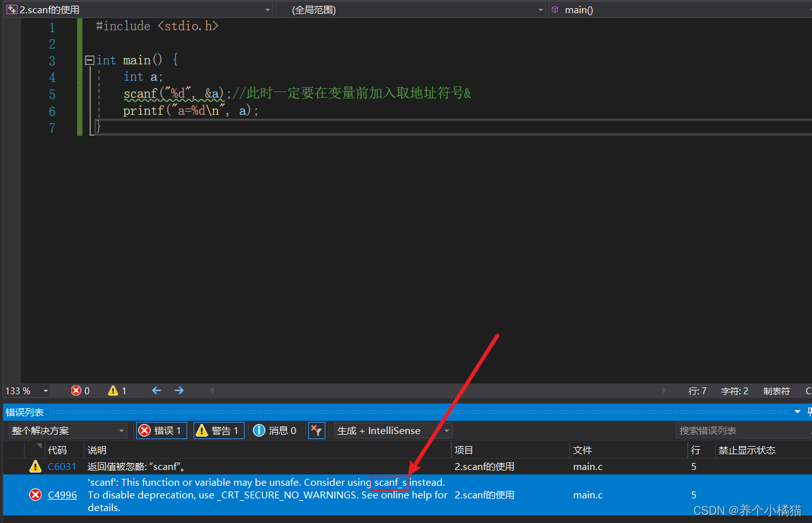Screen dimensions: 812x523
Task: Click the 搜索错误列表 search box
Action: click(x=743, y=430)
